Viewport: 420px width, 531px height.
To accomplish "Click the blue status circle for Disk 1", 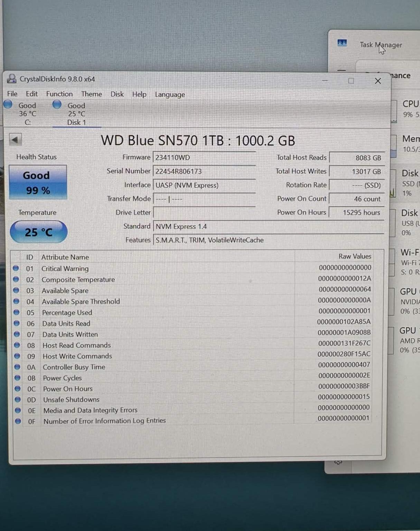I will coord(57,104).
